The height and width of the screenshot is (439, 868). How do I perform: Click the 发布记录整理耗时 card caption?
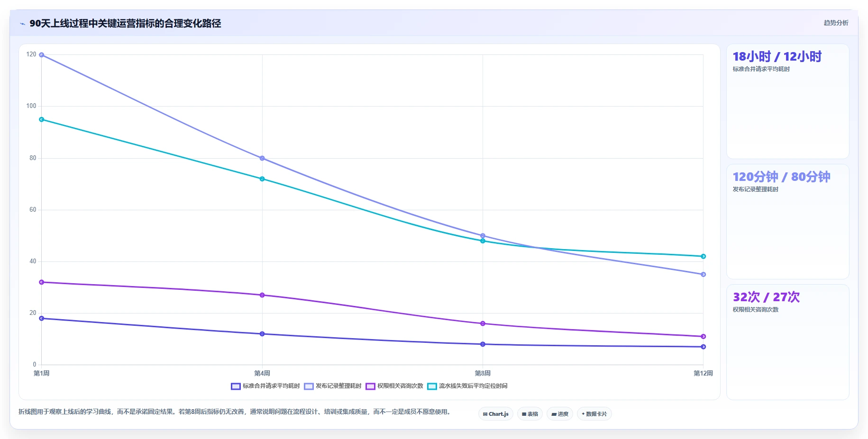coord(756,189)
